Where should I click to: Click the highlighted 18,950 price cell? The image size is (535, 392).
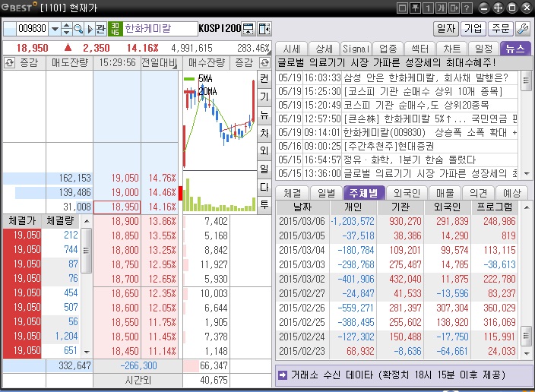117,207
